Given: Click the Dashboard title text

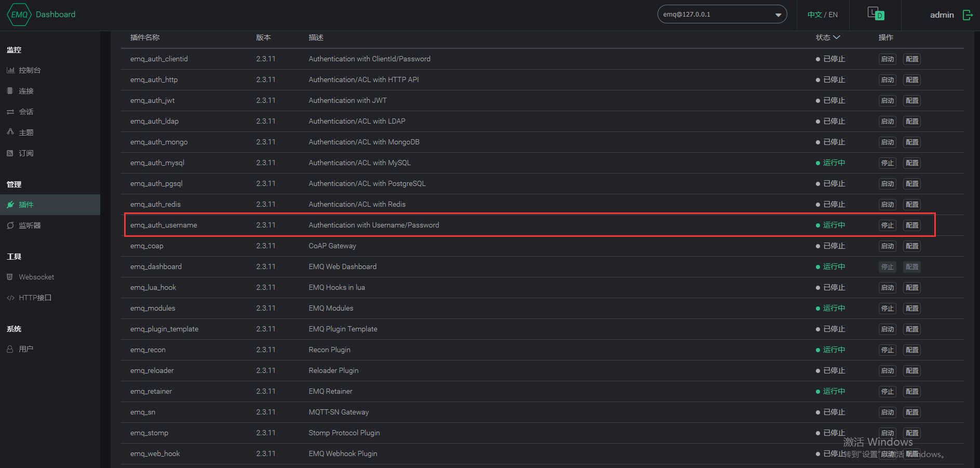Looking at the screenshot, I should [x=56, y=15].
